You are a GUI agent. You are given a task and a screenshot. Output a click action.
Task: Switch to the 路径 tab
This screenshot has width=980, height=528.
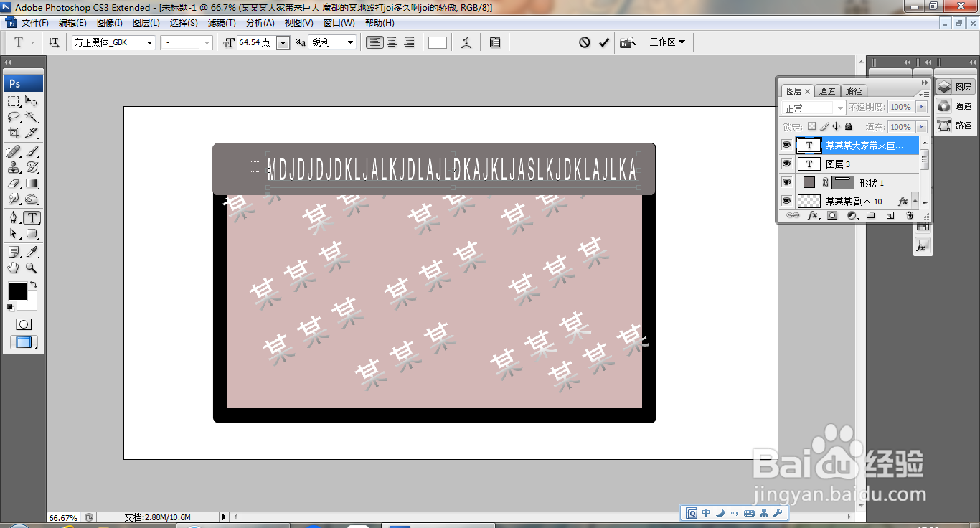854,91
